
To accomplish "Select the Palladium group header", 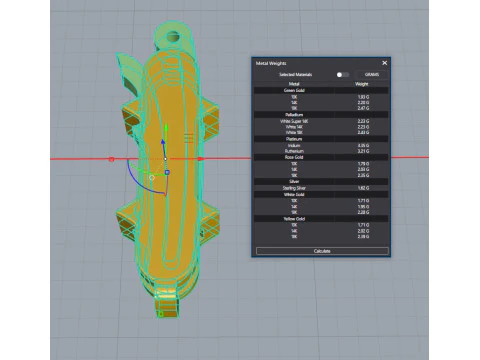I will click(x=321, y=115).
